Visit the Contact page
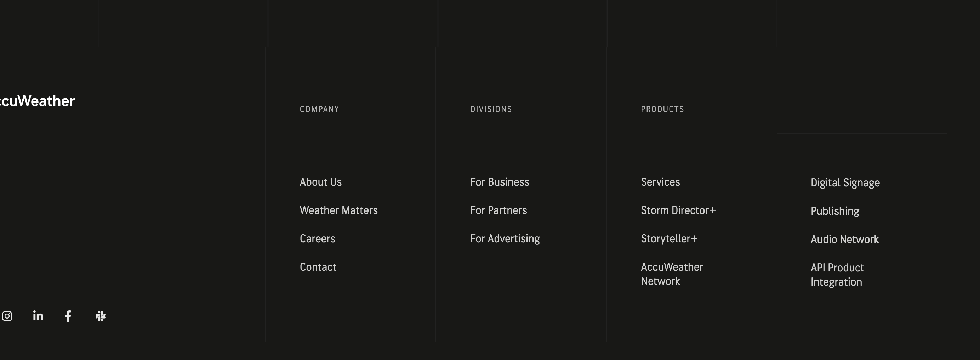 click(318, 267)
